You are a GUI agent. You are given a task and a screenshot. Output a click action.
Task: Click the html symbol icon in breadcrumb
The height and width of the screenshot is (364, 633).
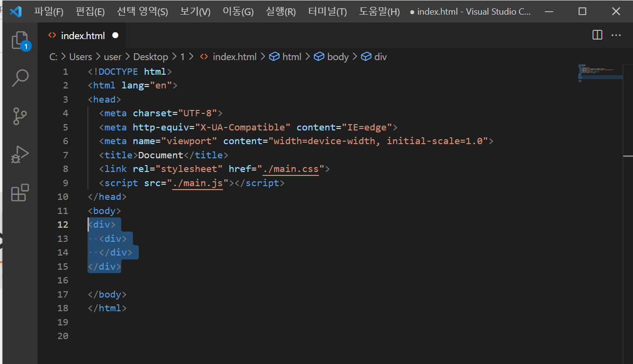(x=275, y=57)
